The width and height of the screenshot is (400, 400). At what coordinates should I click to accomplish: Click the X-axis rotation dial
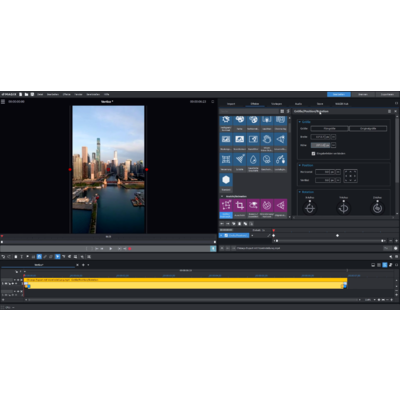[x=310, y=208]
